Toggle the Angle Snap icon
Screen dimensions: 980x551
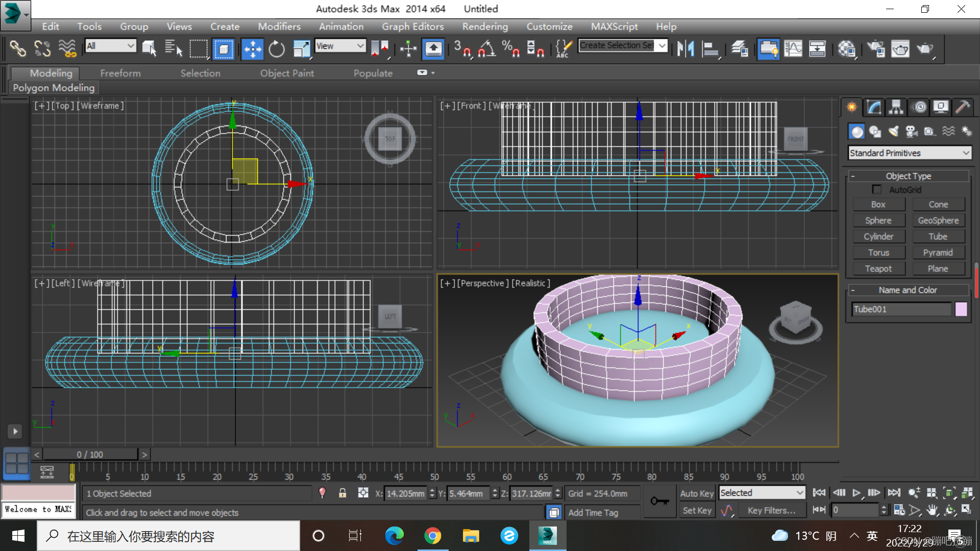pos(486,49)
